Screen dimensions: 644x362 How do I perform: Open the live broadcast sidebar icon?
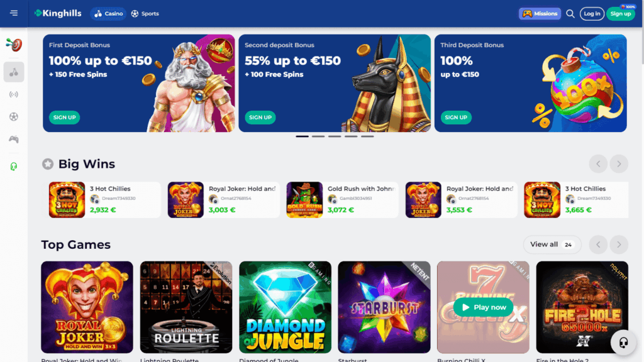pyautogui.click(x=14, y=94)
